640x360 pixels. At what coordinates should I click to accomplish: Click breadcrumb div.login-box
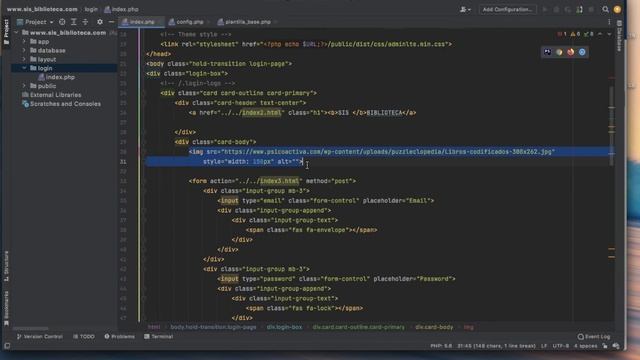[x=284, y=327]
